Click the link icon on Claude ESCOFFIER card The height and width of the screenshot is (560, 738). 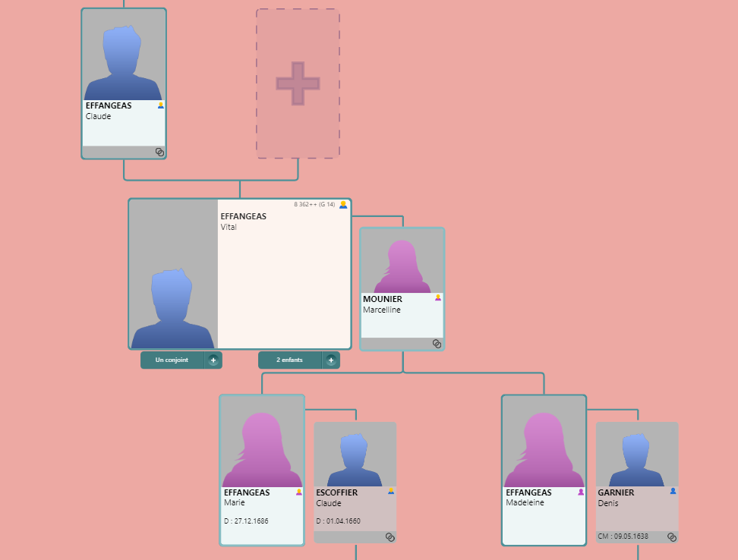click(389, 536)
